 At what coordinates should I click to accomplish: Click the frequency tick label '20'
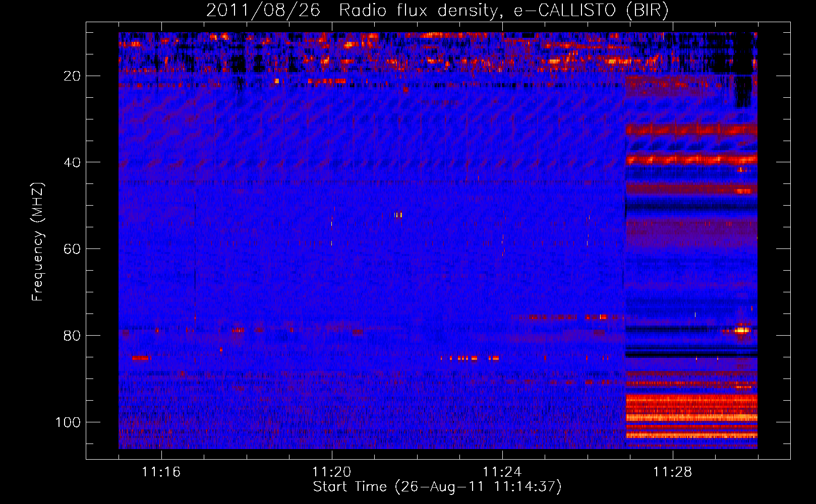72,76
